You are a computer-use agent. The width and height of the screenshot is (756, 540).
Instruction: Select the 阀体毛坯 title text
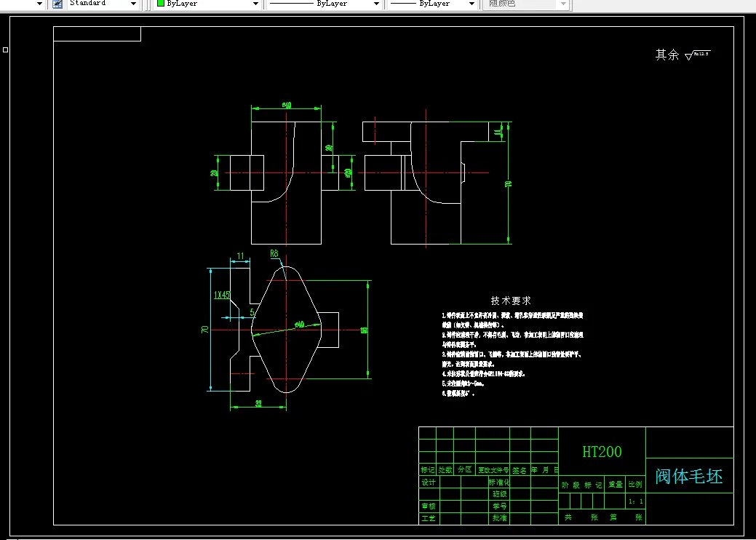[x=688, y=477]
